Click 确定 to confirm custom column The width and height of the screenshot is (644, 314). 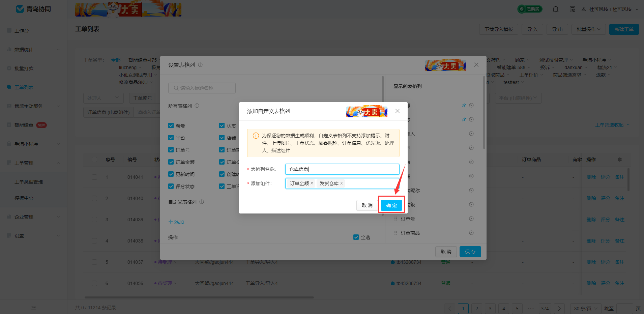coord(391,205)
